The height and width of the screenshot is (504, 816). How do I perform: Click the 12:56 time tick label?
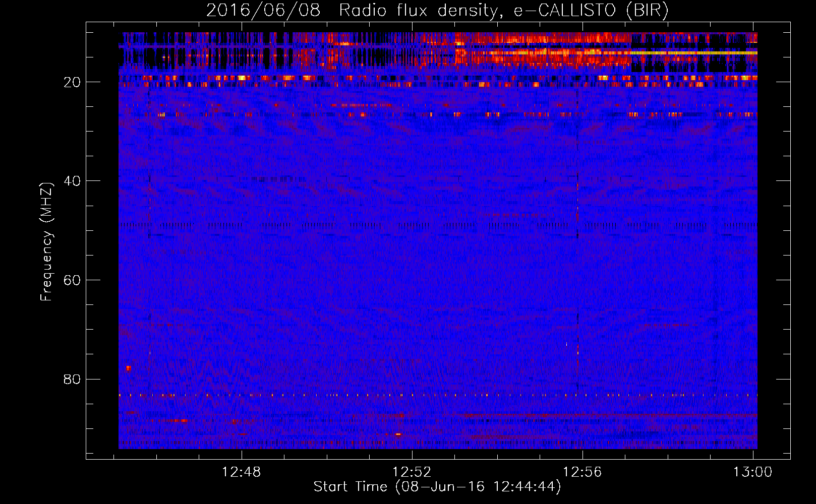click(x=582, y=472)
